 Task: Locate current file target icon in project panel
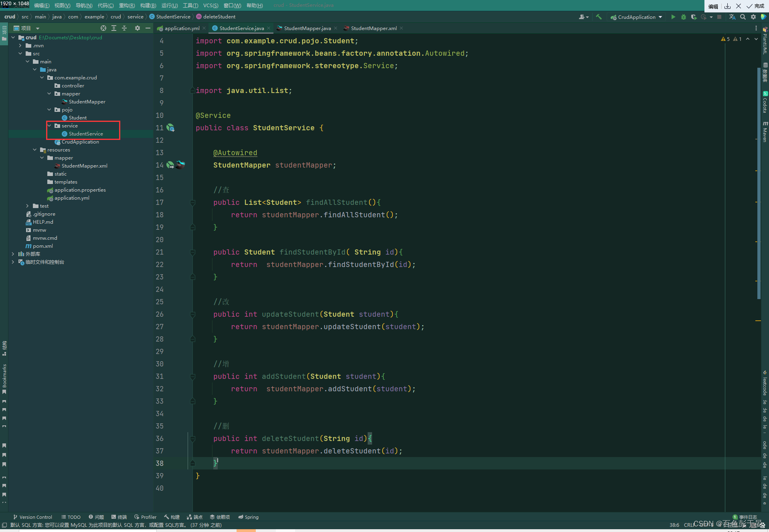pos(103,28)
